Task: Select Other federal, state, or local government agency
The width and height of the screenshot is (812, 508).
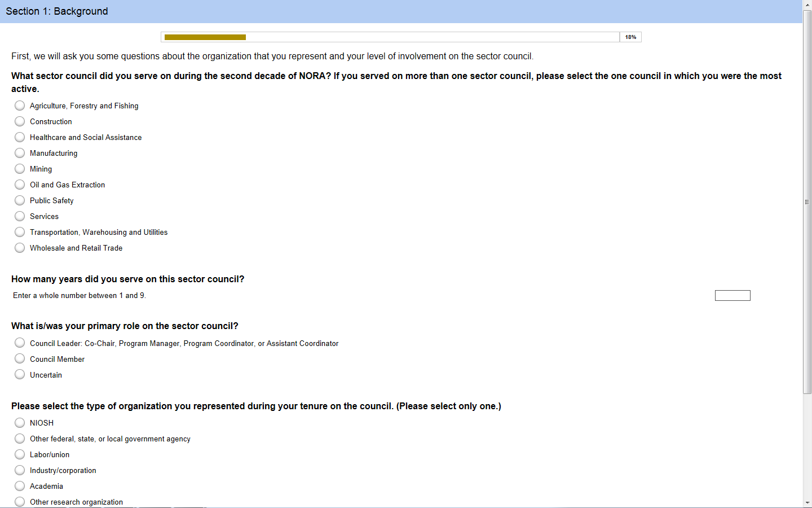Action: pyautogui.click(x=20, y=439)
